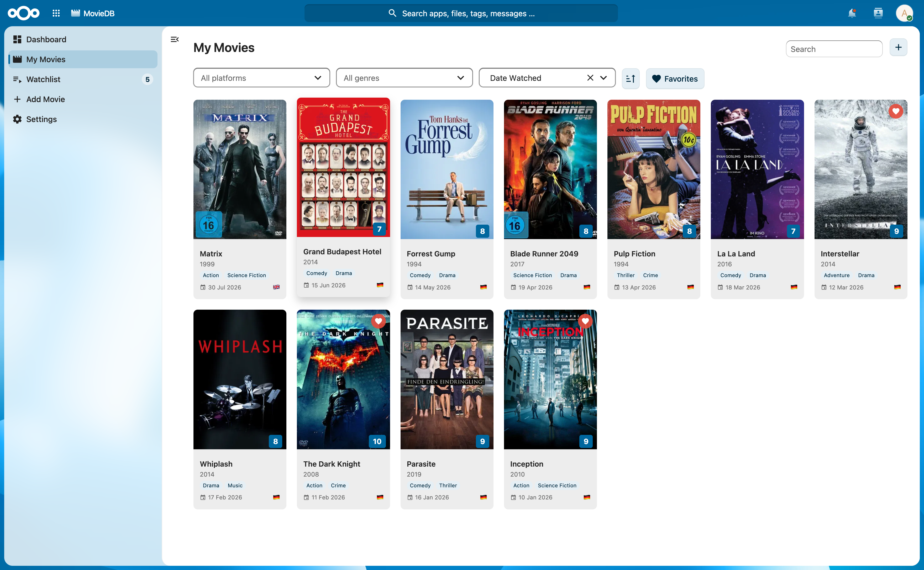Click the Comedy tag on La La Land

pyautogui.click(x=730, y=275)
